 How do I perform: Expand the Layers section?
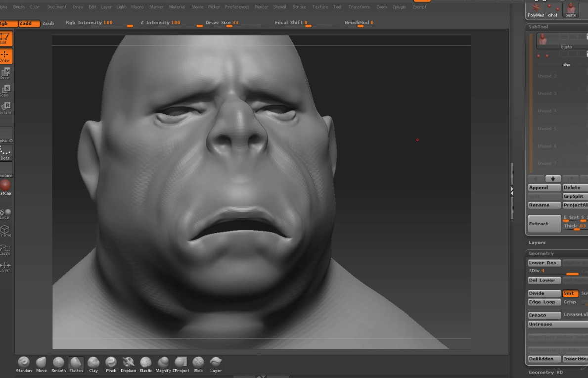coord(537,242)
